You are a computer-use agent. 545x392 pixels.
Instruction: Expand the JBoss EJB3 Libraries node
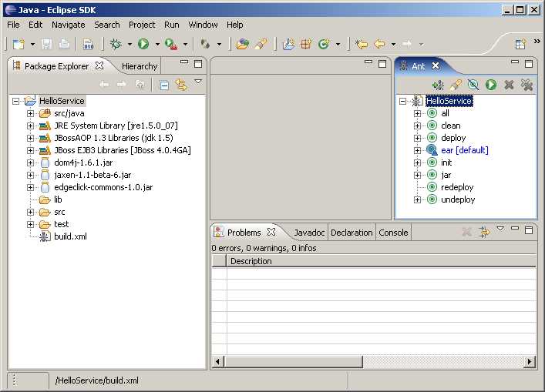coord(30,150)
